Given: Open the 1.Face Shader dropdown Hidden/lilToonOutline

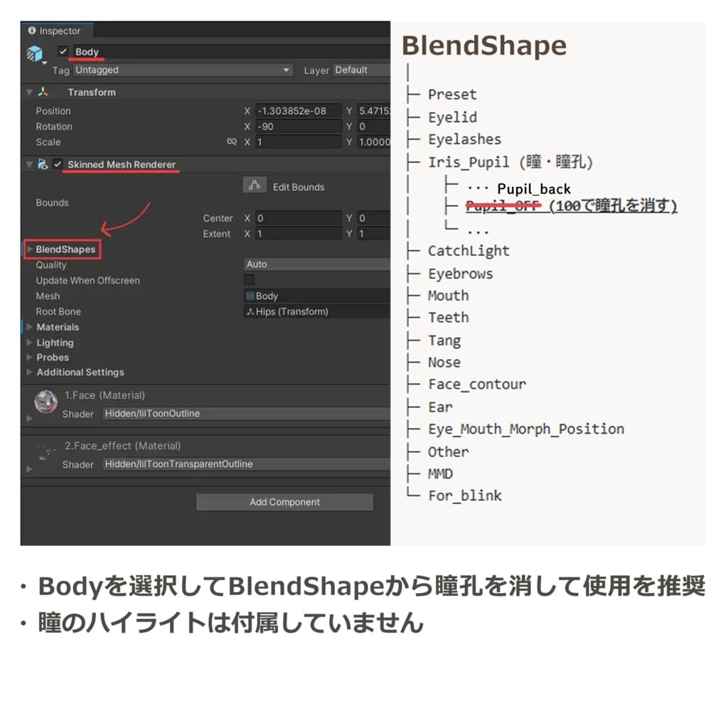Looking at the screenshot, I should [x=246, y=413].
